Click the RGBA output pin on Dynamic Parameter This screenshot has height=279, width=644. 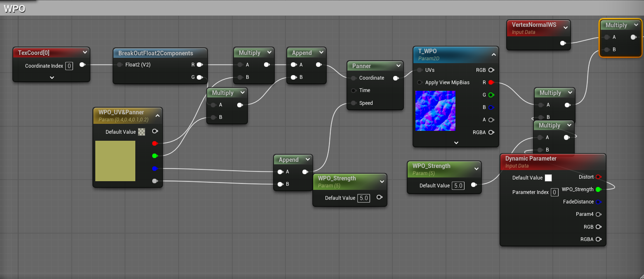click(x=598, y=239)
